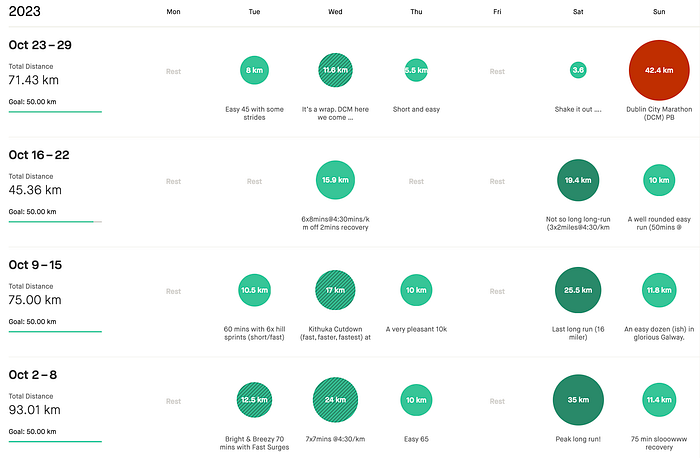Open the '75 min slooowww recovery' activity link
700x458 pixels.
pyautogui.click(x=659, y=443)
